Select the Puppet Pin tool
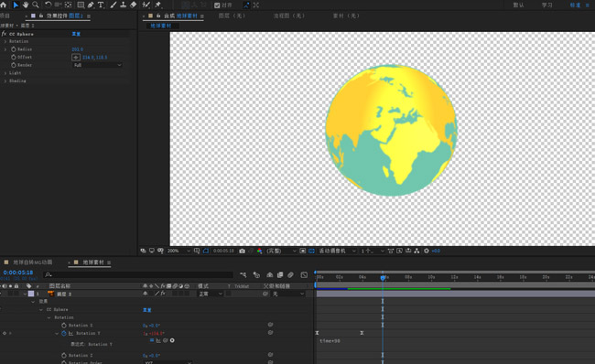The height and width of the screenshot is (364, 595). [157, 5]
